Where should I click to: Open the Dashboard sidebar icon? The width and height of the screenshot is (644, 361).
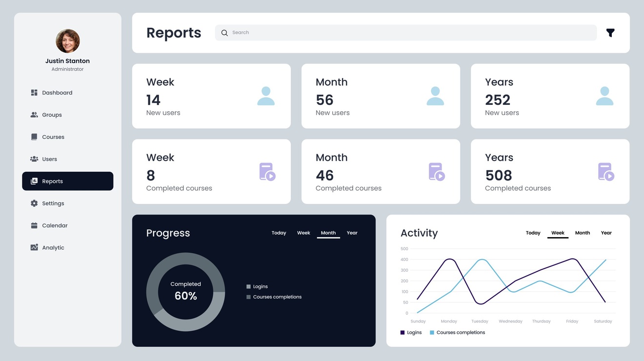[34, 92]
